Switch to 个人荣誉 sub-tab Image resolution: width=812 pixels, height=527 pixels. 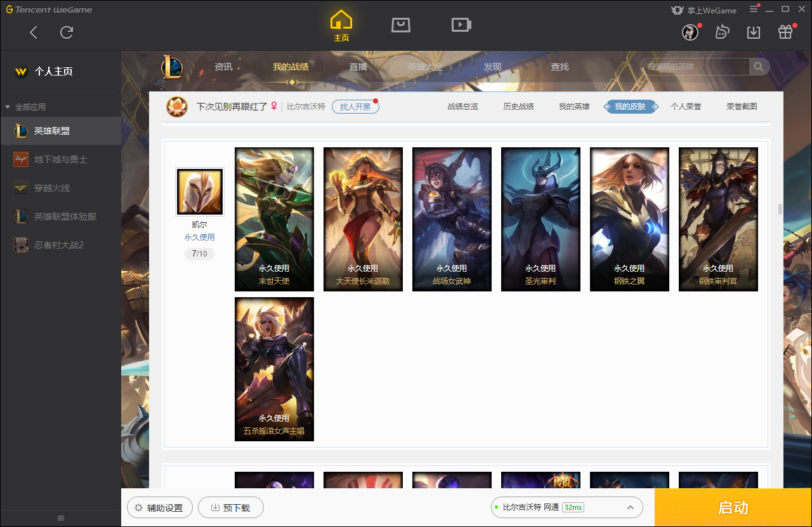click(x=686, y=107)
